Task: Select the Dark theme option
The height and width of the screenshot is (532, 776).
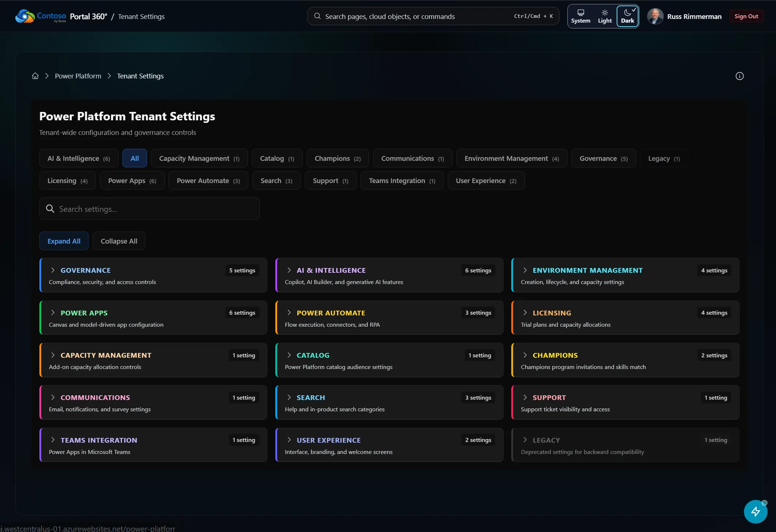Action: point(628,16)
